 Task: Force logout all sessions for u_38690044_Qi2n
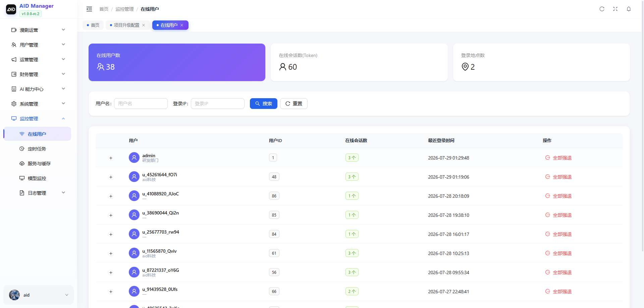(558, 215)
